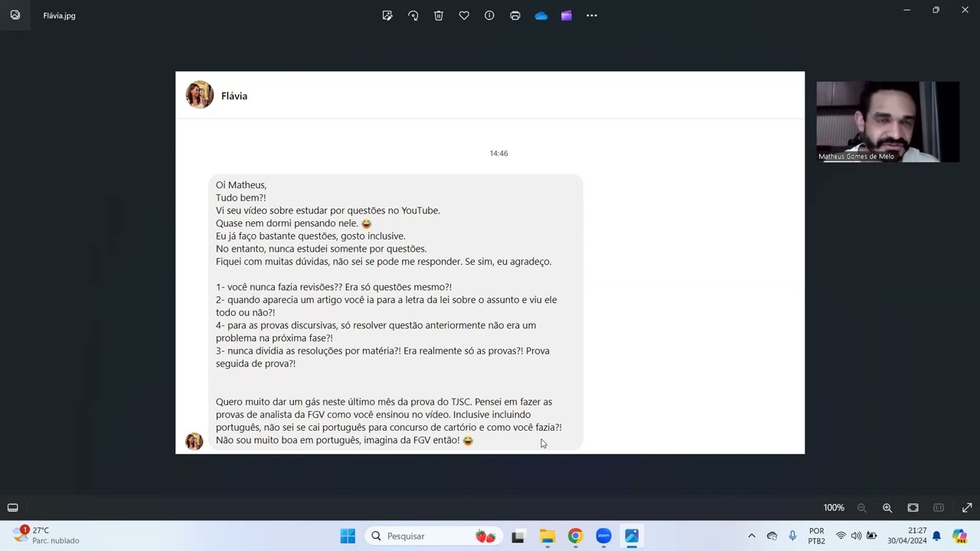The height and width of the screenshot is (551, 980).
Task: Open Task View on the taskbar
Action: click(x=518, y=536)
